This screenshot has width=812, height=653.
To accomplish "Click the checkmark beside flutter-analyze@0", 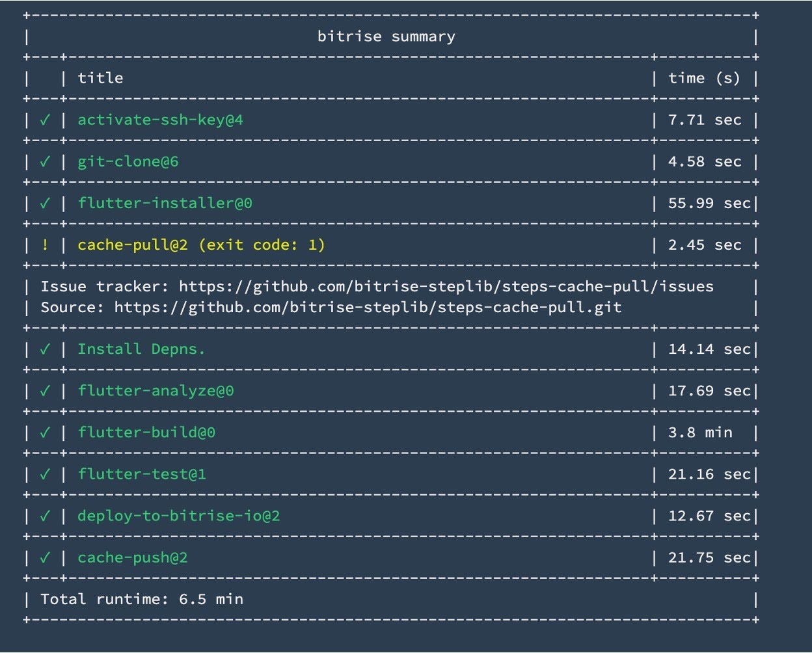I will point(45,391).
